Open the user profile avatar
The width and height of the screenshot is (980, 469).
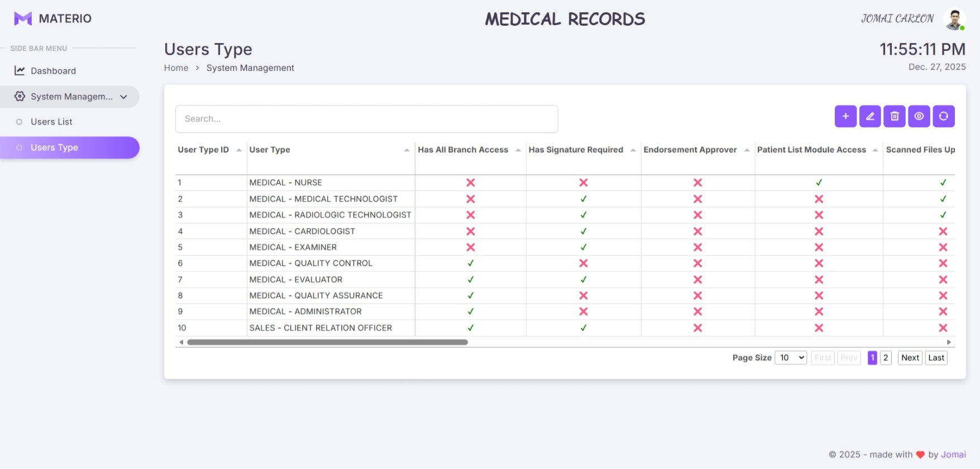pyautogui.click(x=954, y=19)
